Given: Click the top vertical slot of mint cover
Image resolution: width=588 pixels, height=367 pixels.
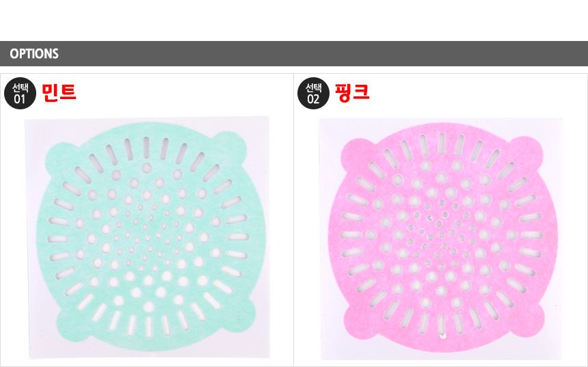Looking at the screenshot, I should point(146,148).
